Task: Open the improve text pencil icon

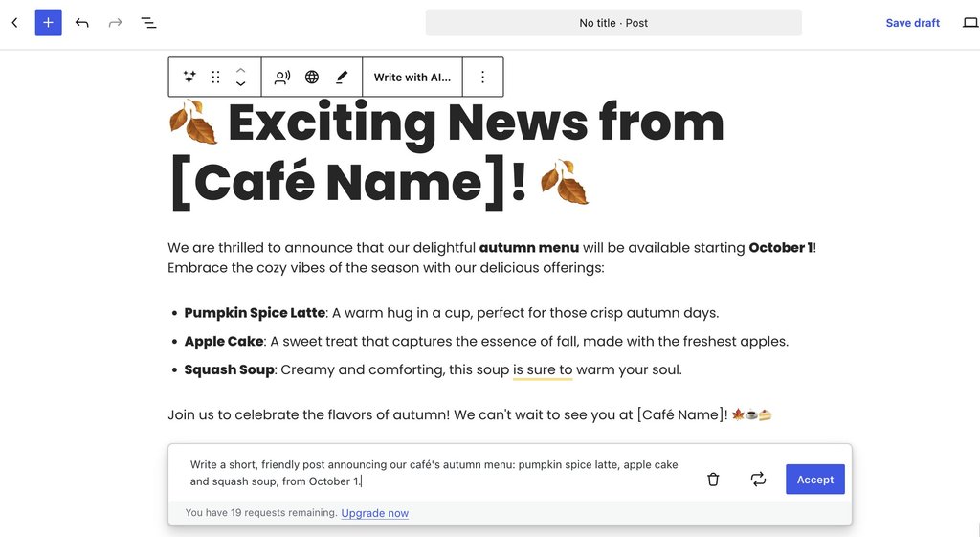Action: 342,77
